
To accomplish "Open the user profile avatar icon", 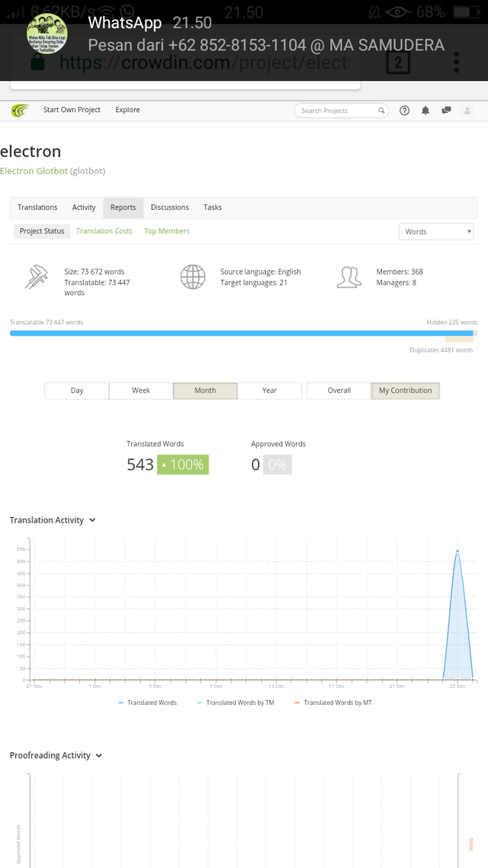I will [x=467, y=110].
